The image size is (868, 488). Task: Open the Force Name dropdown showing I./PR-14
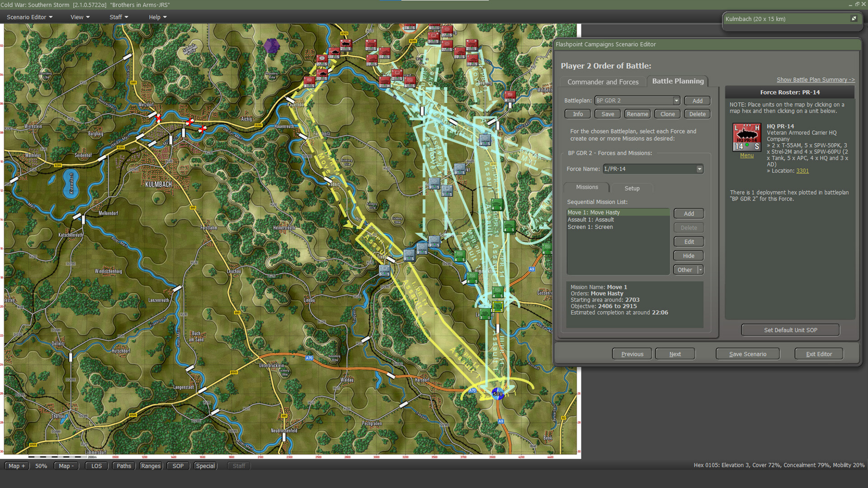pyautogui.click(x=699, y=169)
